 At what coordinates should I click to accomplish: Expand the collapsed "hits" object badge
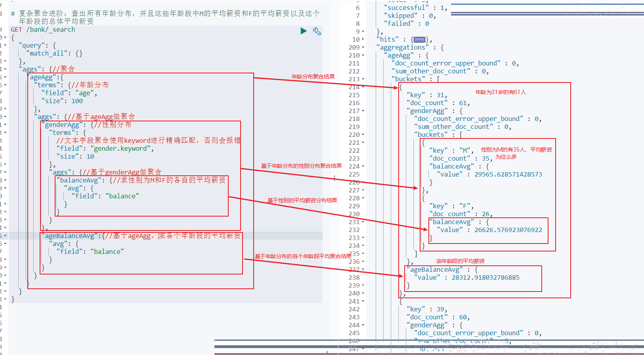click(419, 40)
